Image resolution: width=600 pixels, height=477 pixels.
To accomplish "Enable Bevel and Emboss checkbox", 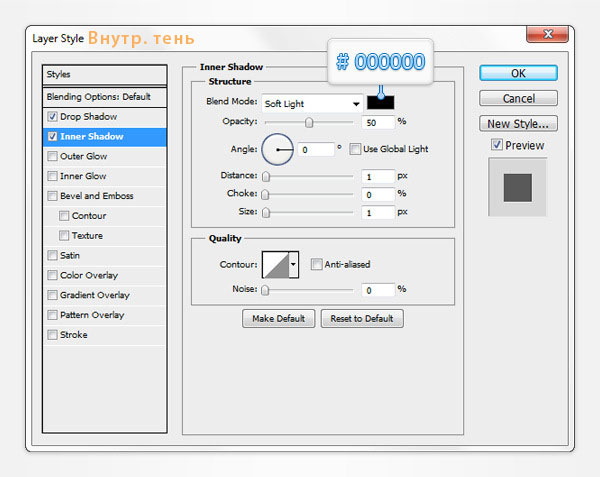I will 52,196.
